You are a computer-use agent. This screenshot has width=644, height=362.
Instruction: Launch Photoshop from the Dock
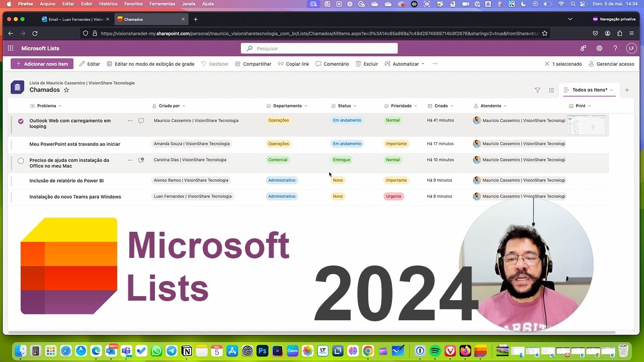[x=262, y=350]
